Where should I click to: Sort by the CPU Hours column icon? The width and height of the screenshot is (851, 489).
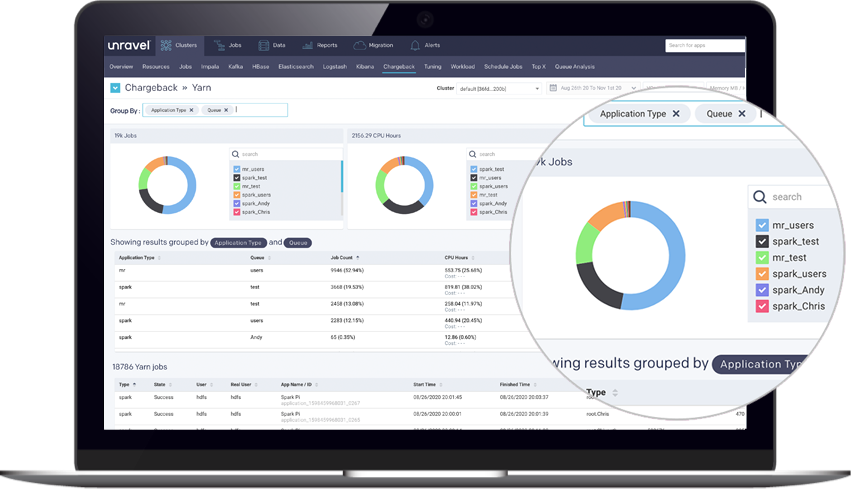473,258
